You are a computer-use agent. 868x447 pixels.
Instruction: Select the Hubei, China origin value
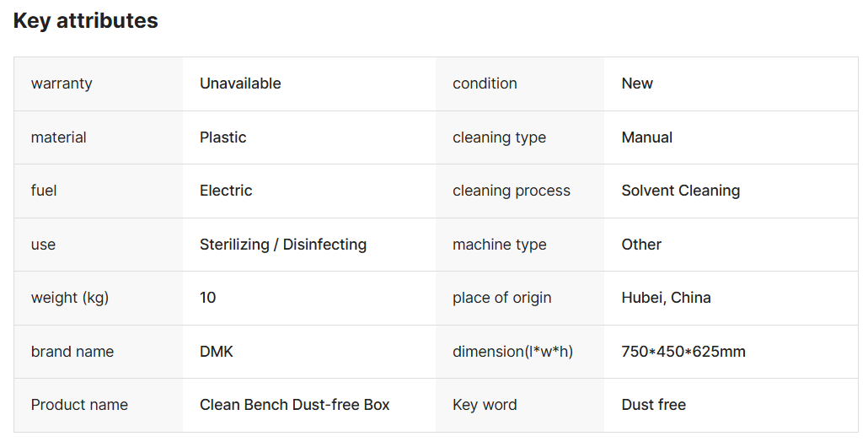point(666,298)
